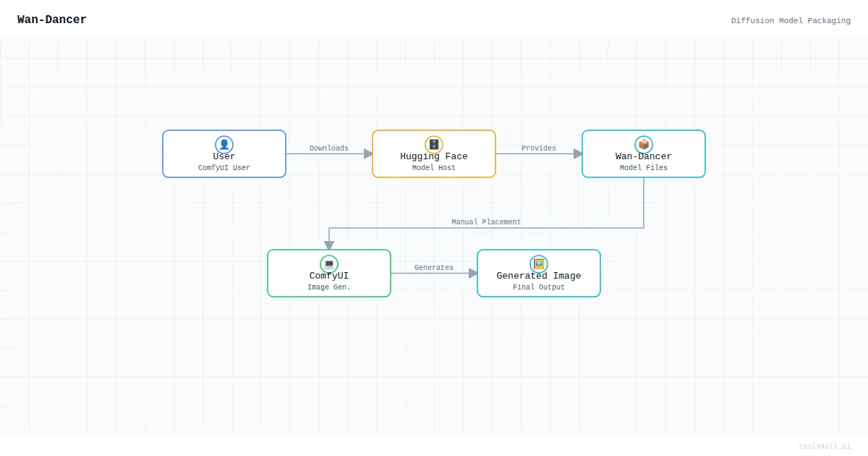Click the 'Provides' edge label
Image resolution: width=868 pixels, height=456 pixels.
539,148
